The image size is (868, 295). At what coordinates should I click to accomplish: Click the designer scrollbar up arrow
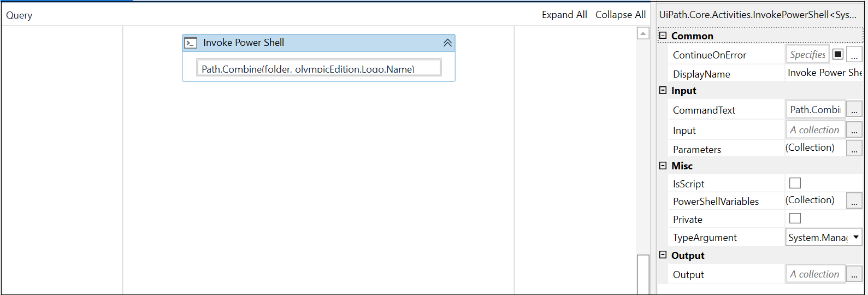pyautogui.click(x=643, y=33)
